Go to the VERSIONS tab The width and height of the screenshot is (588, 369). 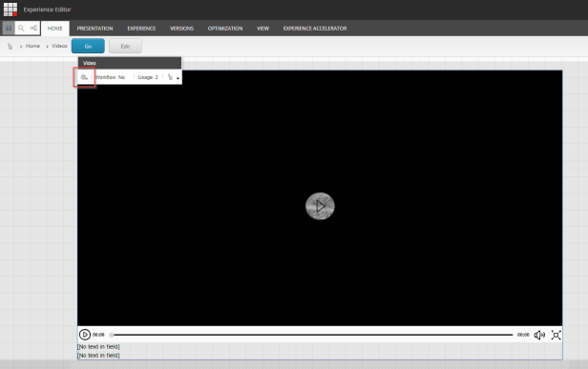click(x=181, y=29)
